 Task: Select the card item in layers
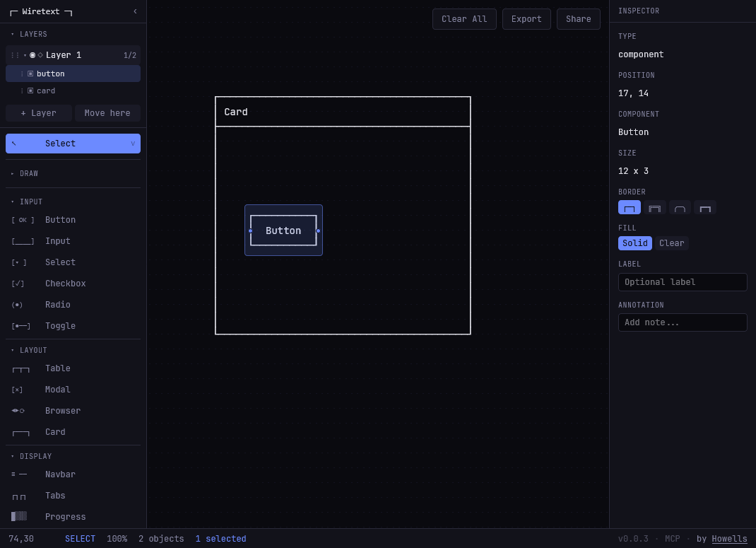pos(46,91)
